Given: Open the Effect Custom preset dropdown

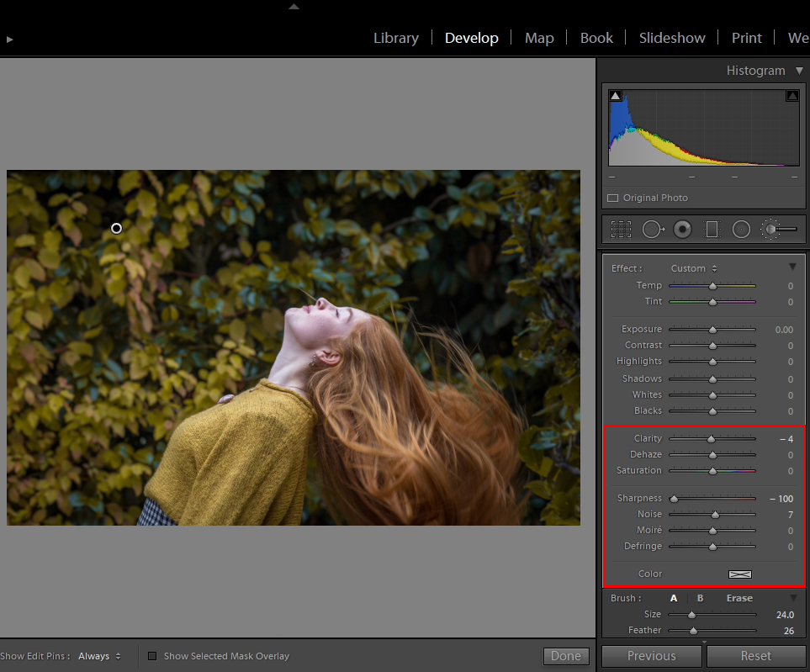Looking at the screenshot, I should pyautogui.click(x=694, y=268).
